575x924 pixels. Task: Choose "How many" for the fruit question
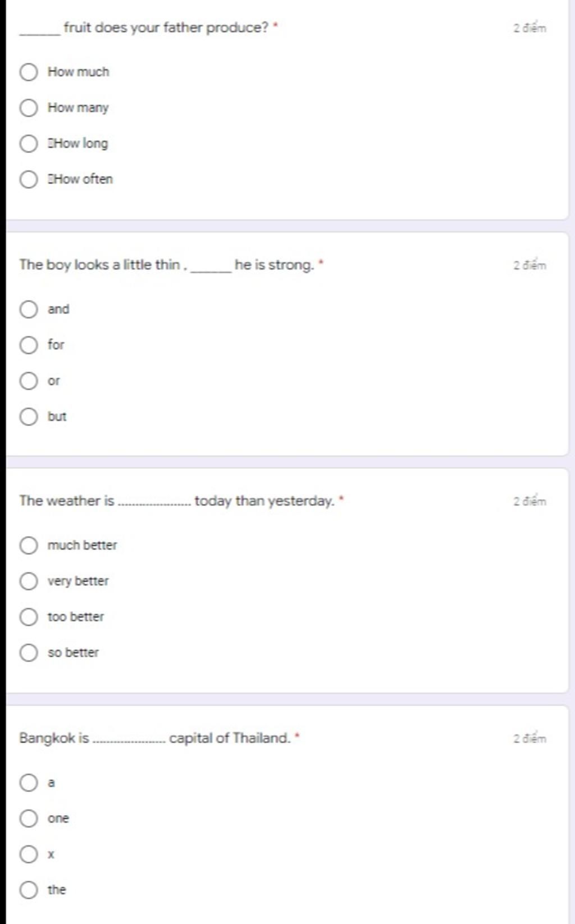point(29,108)
